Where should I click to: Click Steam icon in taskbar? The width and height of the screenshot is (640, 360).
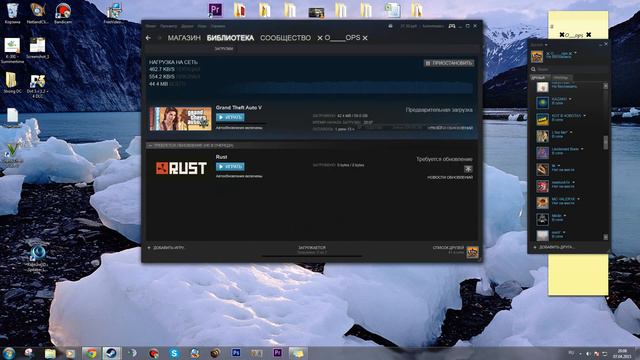(x=111, y=353)
